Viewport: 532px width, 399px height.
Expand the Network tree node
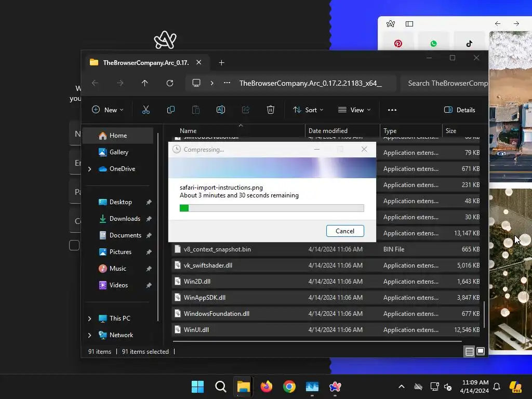(x=89, y=335)
